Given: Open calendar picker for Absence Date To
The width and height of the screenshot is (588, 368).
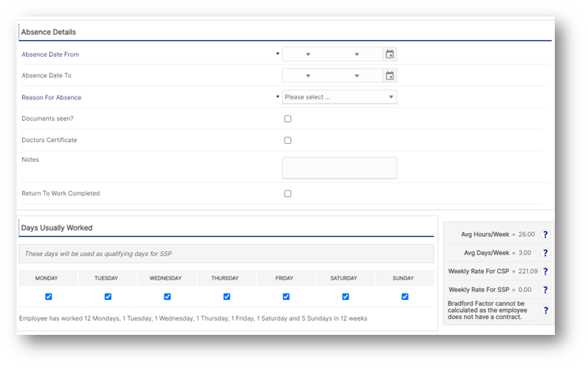Looking at the screenshot, I should point(390,76).
